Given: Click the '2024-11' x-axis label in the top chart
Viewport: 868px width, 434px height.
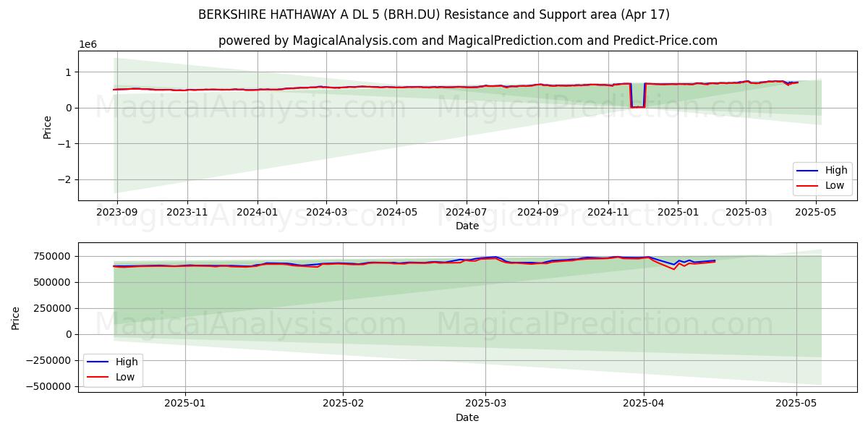Looking at the screenshot, I should [x=608, y=212].
